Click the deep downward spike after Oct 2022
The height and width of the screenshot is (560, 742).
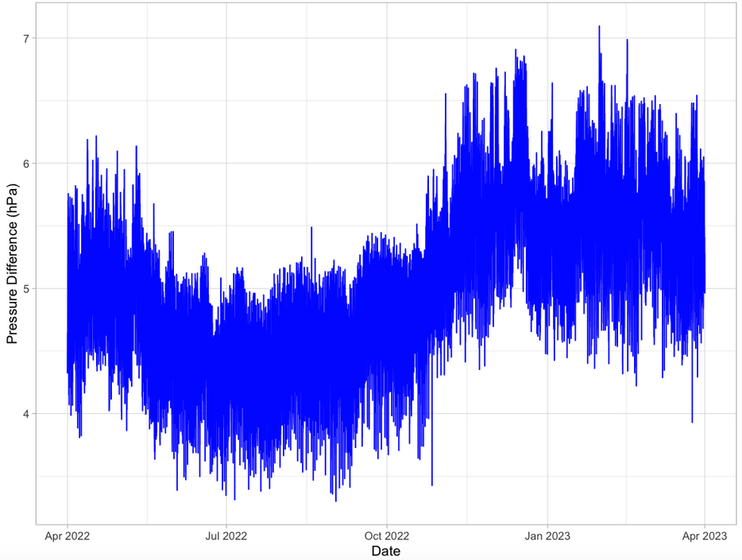click(431, 483)
